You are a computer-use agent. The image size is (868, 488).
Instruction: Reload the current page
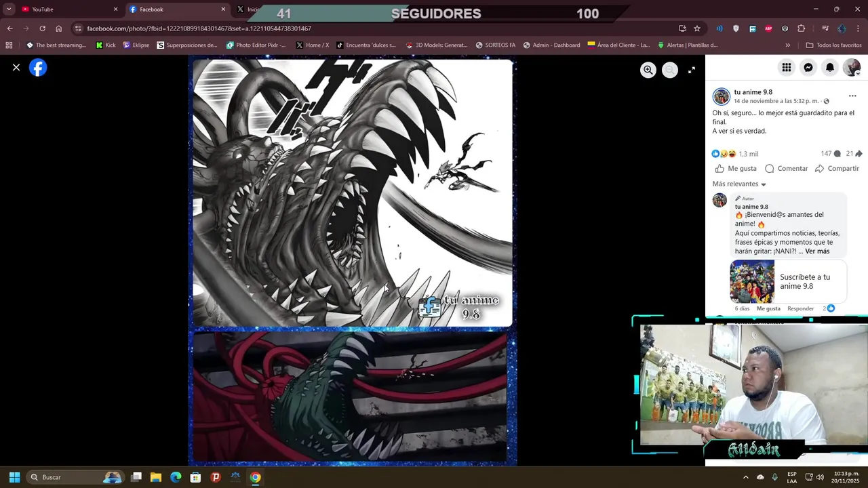tap(42, 28)
